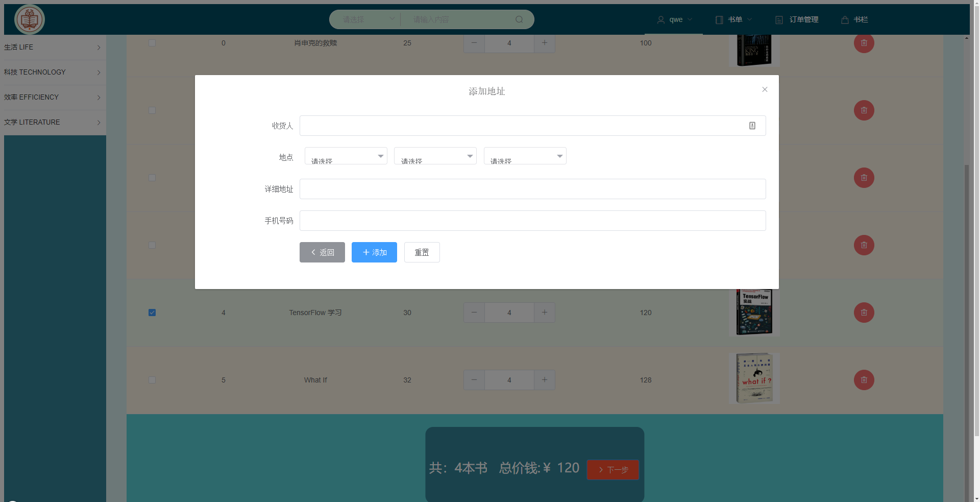Decrease quantity for 肖申克的救赎
This screenshot has height=502, width=980.
474,43
